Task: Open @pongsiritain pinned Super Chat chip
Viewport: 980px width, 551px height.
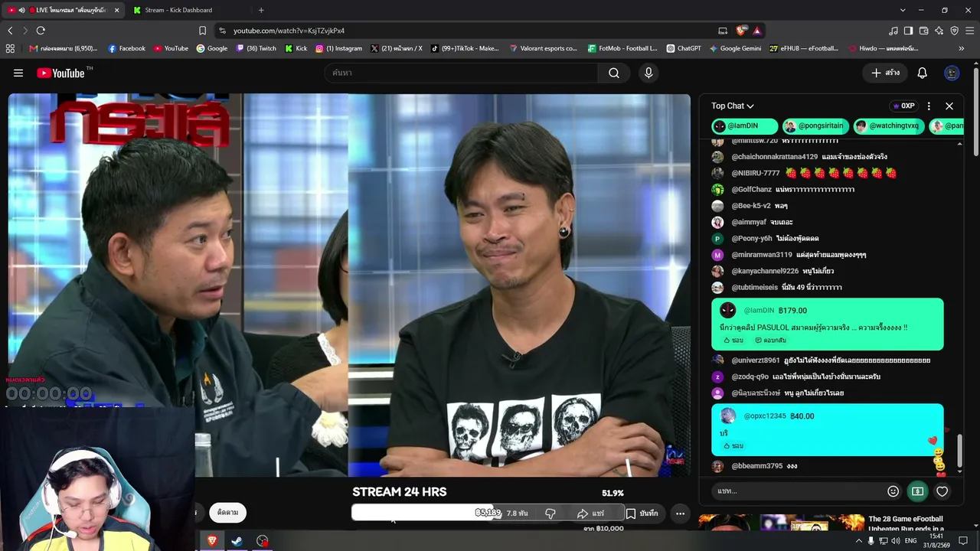Action: [815, 126]
